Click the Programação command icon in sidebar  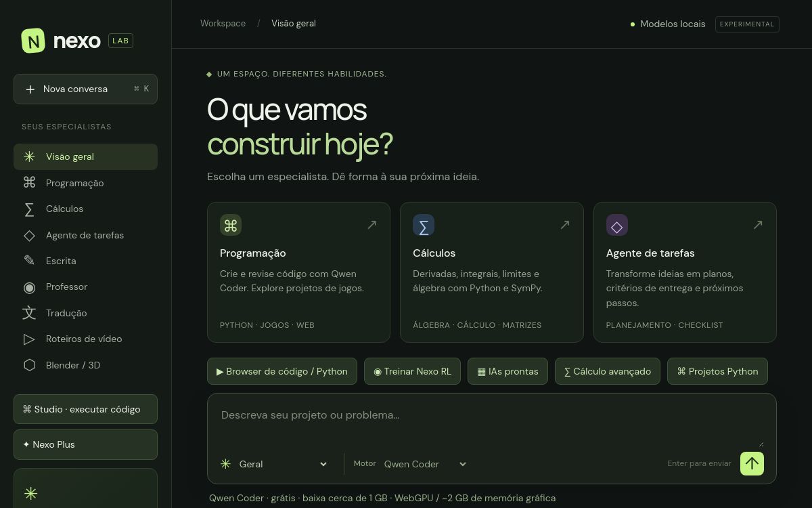tap(29, 183)
